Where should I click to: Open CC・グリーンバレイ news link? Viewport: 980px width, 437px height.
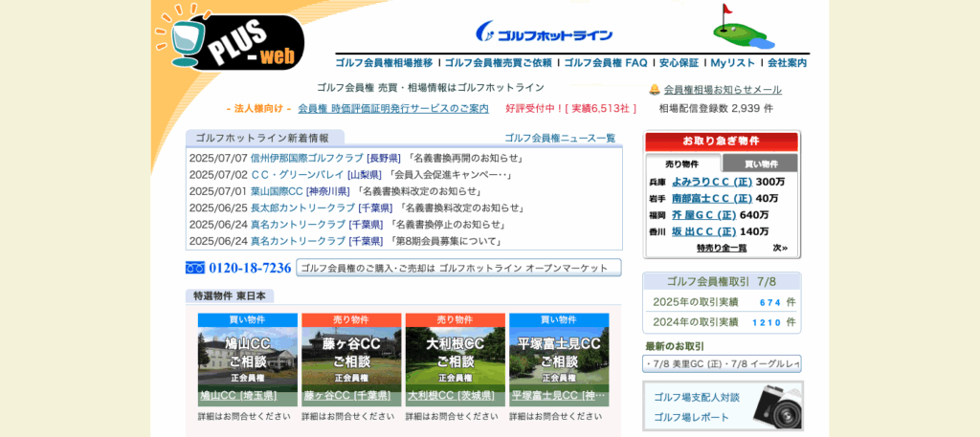click(298, 175)
